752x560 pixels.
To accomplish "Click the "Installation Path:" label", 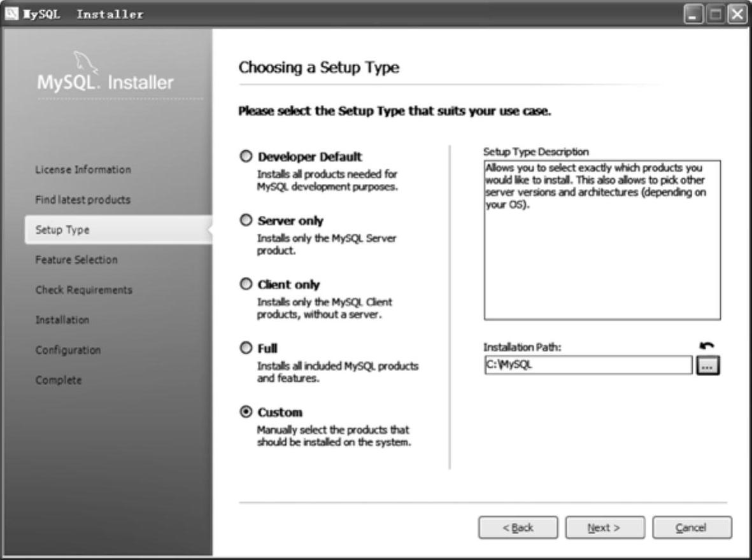I will [x=521, y=347].
